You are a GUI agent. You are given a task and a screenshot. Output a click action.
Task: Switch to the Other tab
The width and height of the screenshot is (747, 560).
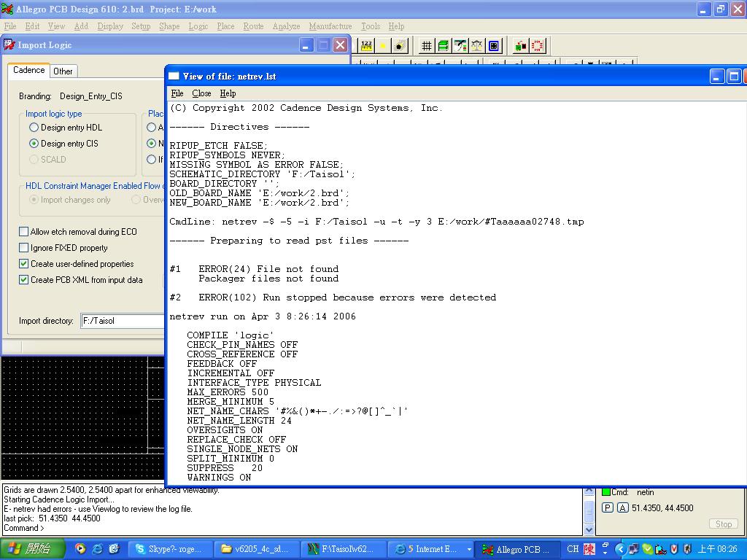(63, 71)
